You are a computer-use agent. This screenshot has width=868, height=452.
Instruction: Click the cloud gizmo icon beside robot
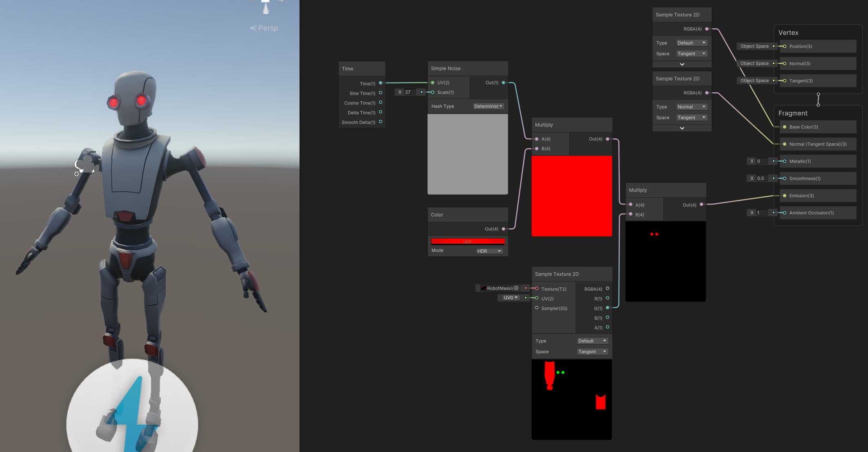click(x=85, y=164)
